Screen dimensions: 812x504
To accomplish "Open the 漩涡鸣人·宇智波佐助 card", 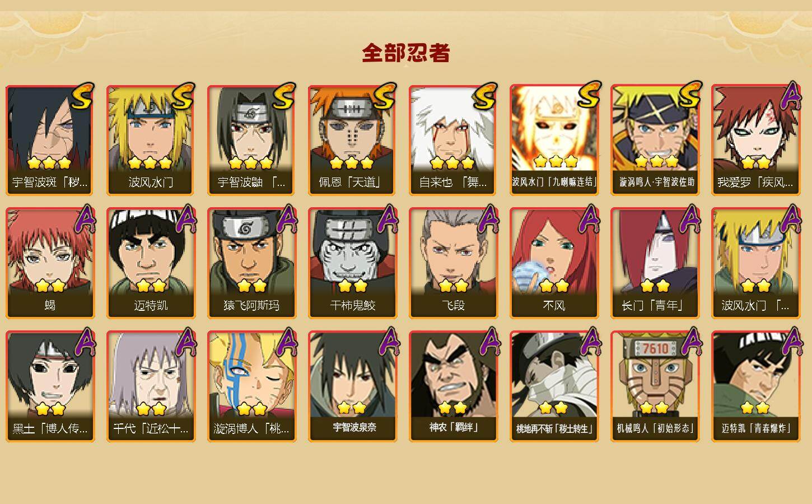I will [655, 140].
